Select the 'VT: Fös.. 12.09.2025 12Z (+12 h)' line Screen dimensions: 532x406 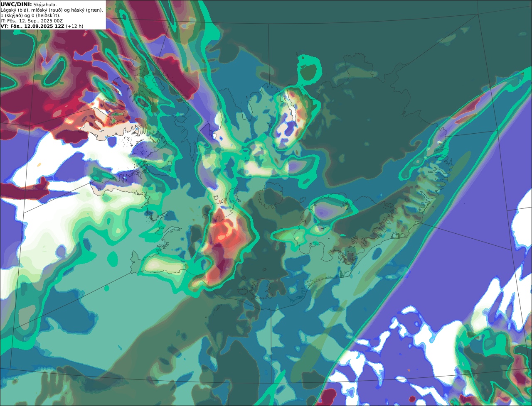pos(42,26)
